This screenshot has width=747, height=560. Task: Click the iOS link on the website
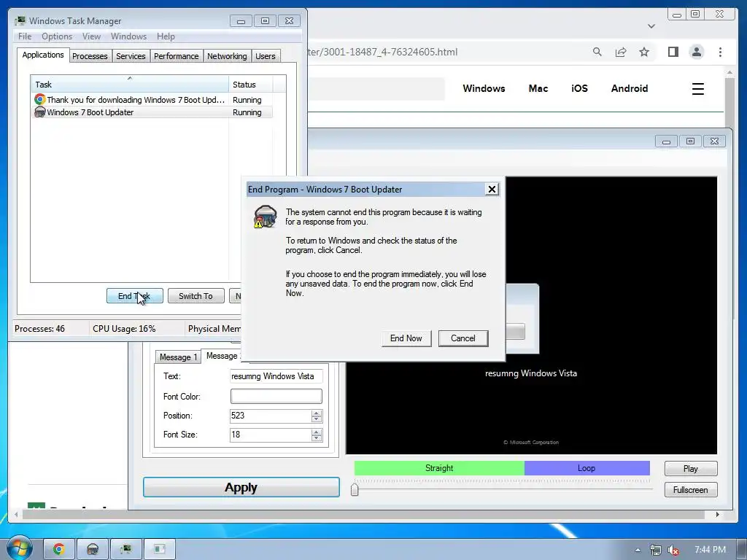(580, 88)
